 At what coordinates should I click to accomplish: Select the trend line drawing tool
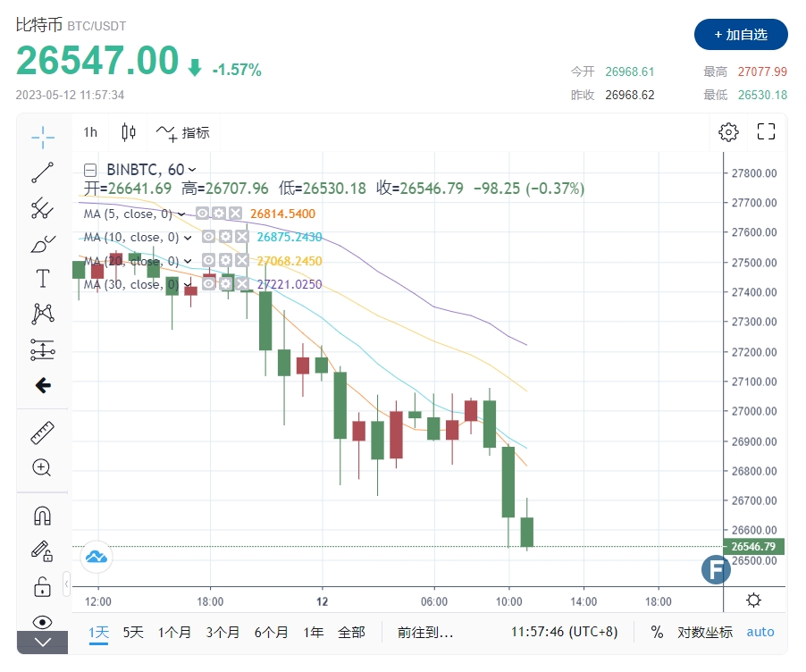(42, 172)
